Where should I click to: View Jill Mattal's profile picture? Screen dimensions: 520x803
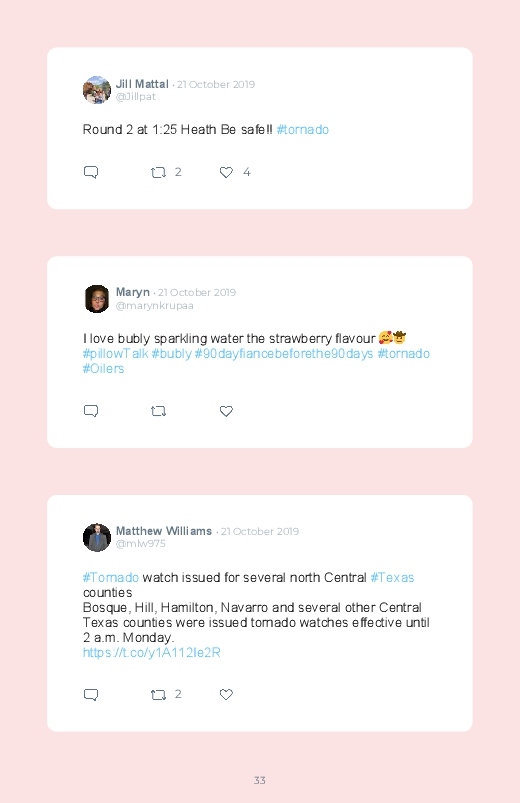(x=97, y=90)
